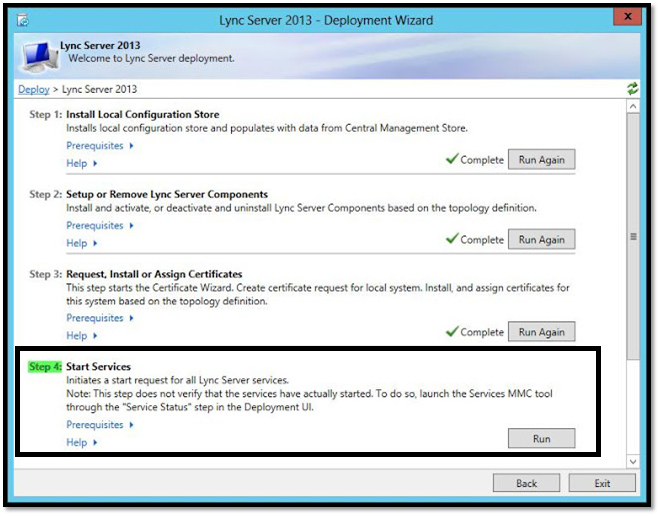Go Back in the wizard
660x516 pixels.
(526, 483)
